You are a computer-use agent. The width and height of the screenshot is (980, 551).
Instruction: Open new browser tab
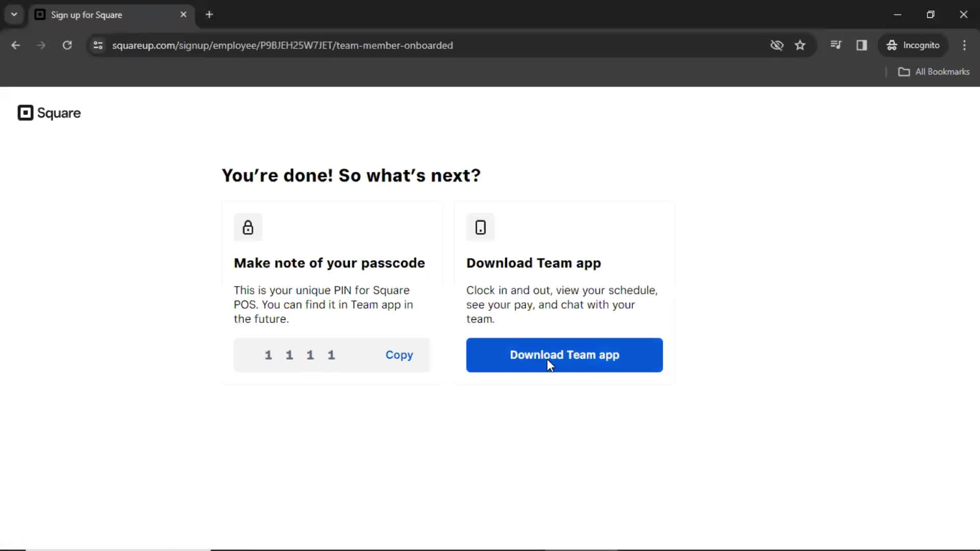209,14
